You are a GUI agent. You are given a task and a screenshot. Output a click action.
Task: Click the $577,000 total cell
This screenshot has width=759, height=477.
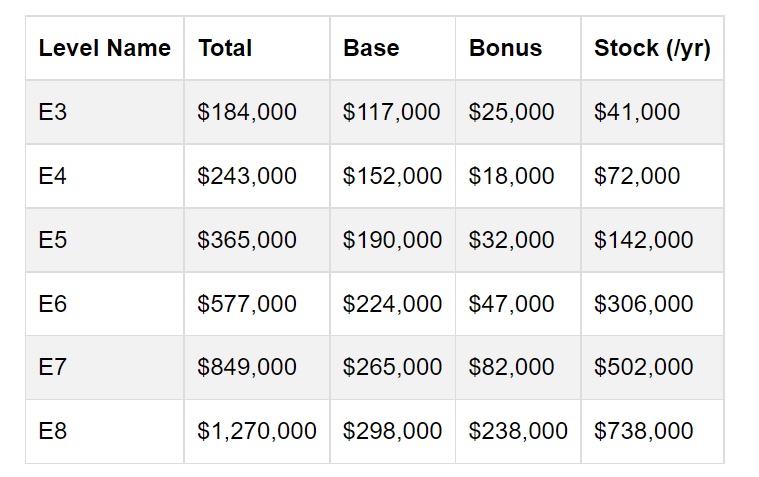[247, 304]
